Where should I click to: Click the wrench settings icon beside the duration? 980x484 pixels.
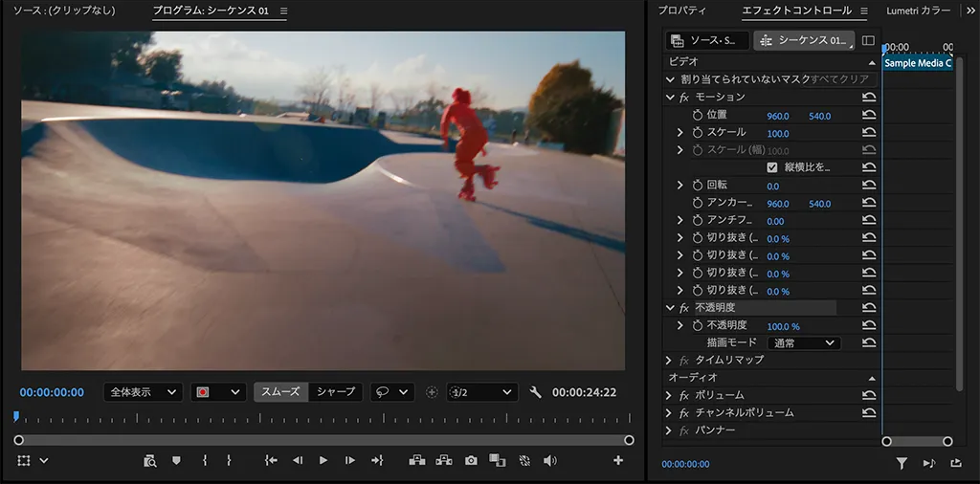[535, 392]
